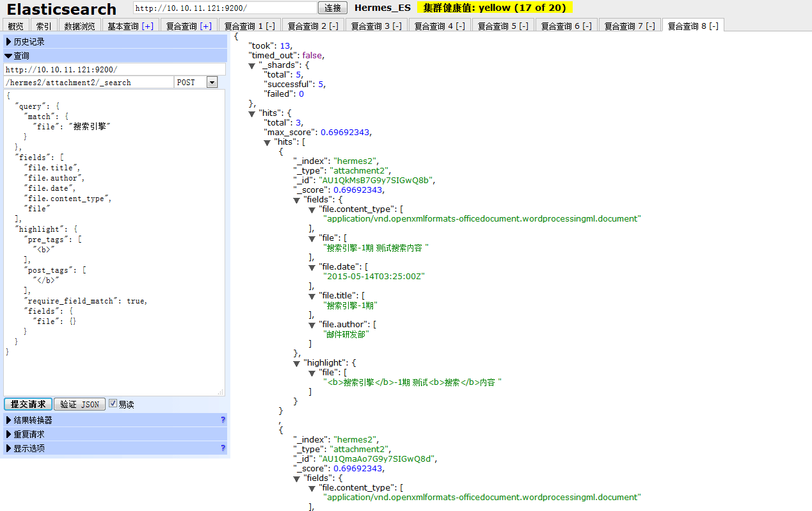
Task: Click the Hermes_ES cluster name
Action: tap(382, 8)
